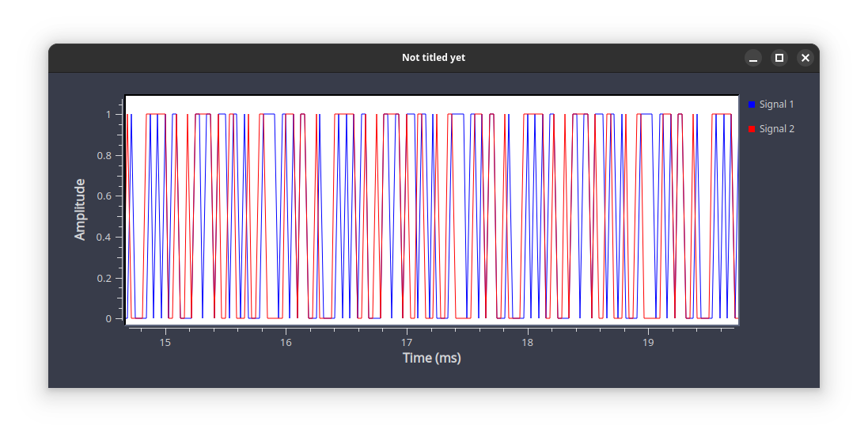Image resolution: width=868 pixels, height=441 pixels.
Task: Click the 15 ms tick label
Action: coord(165,342)
